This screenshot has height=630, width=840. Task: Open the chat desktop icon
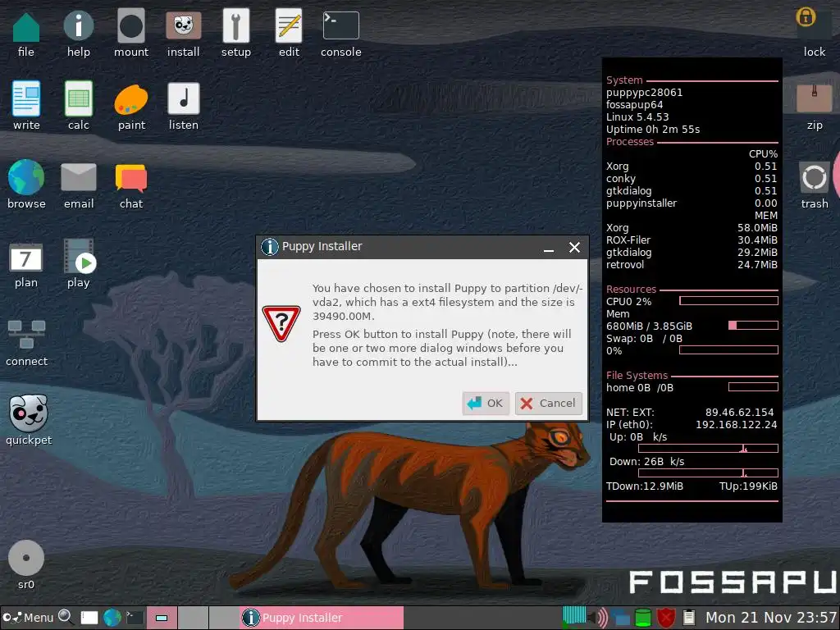pyautogui.click(x=131, y=178)
